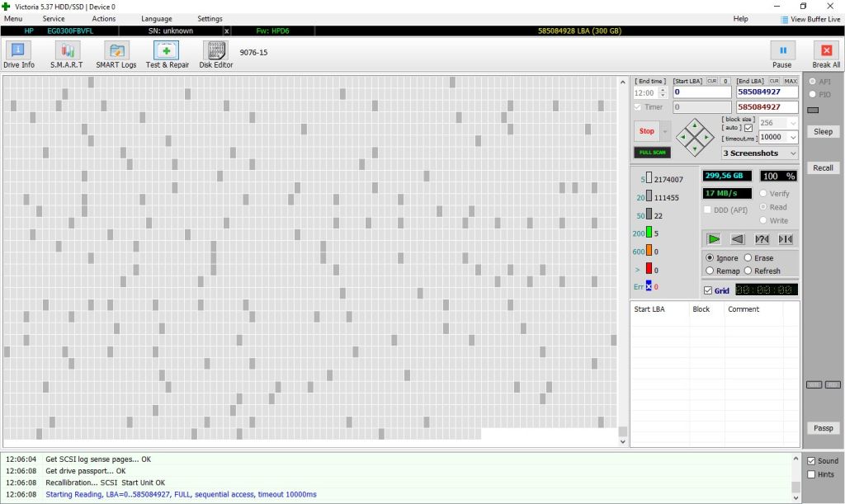Click the diamond navigation pad up arrow

click(x=695, y=125)
